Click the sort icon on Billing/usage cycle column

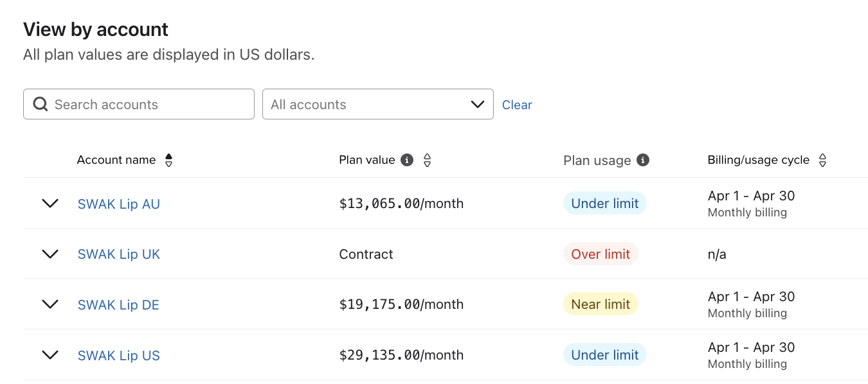(x=823, y=161)
